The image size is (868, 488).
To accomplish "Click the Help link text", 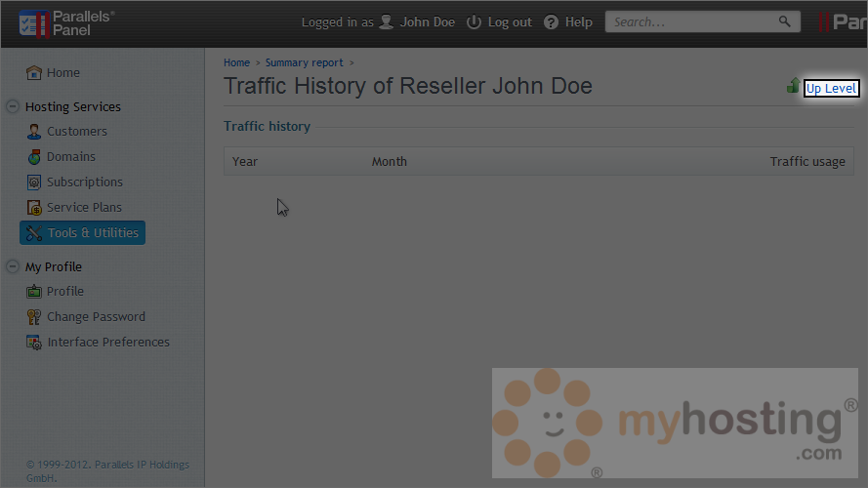I will coord(578,22).
